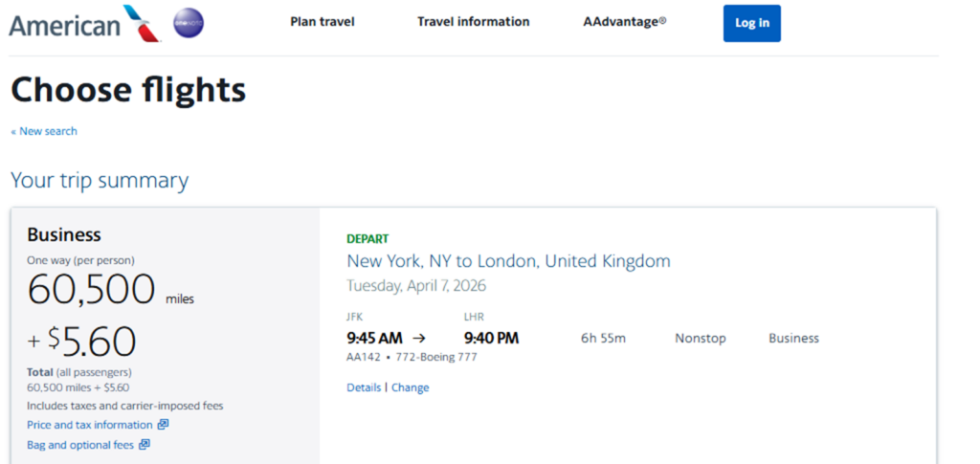
Task: Click external-window icon beside Bag fees
Action: (145, 445)
